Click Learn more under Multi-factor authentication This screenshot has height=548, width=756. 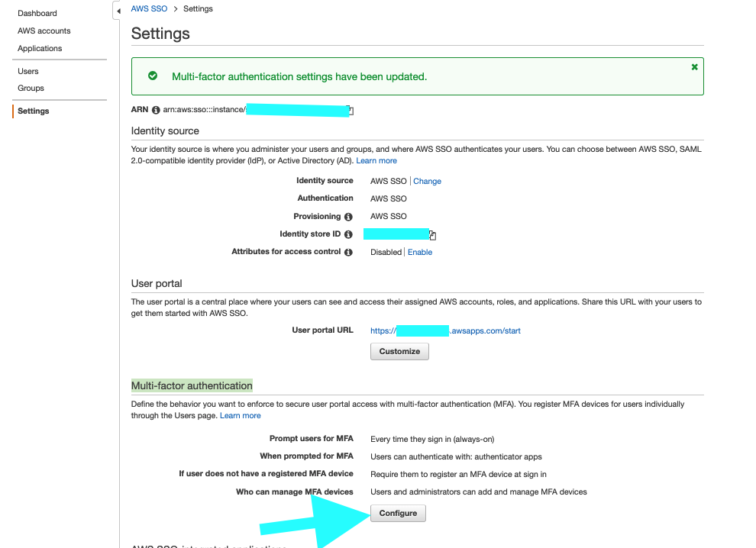coord(240,415)
